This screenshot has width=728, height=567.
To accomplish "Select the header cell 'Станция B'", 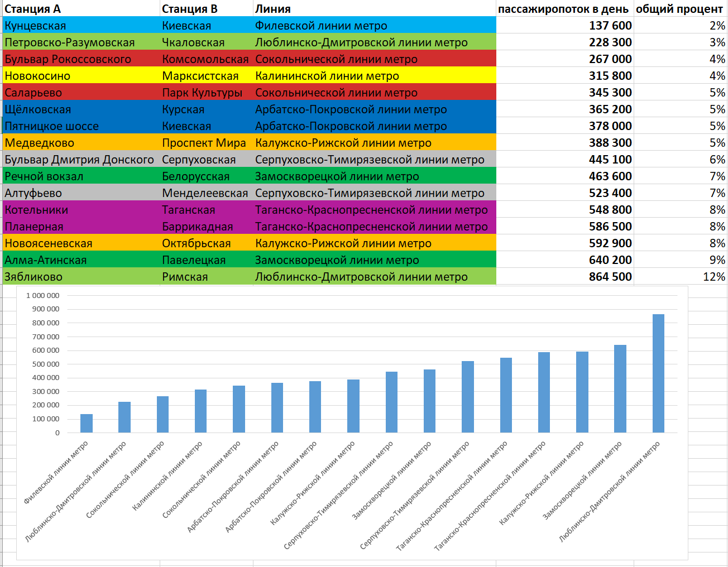I will coord(206,8).
